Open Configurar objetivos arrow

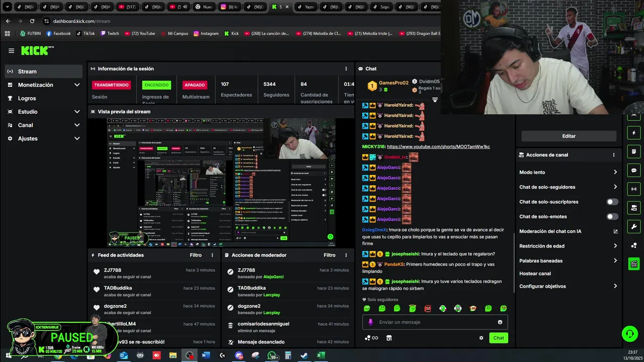[615, 286]
